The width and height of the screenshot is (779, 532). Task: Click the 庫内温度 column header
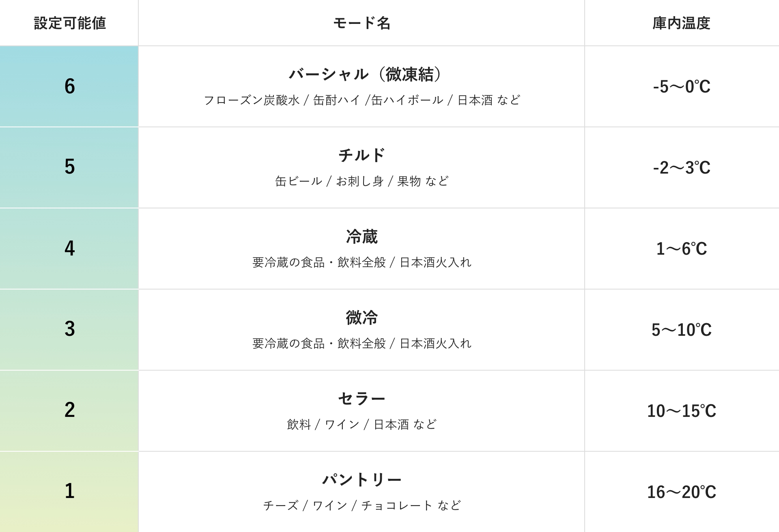pos(681,23)
